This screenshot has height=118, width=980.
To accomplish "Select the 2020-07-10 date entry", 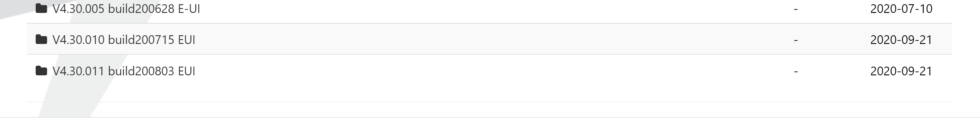I will [901, 8].
